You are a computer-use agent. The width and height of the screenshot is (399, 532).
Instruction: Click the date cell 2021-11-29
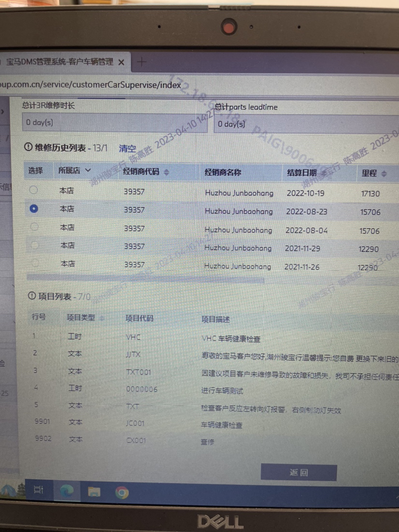(x=302, y=249)
